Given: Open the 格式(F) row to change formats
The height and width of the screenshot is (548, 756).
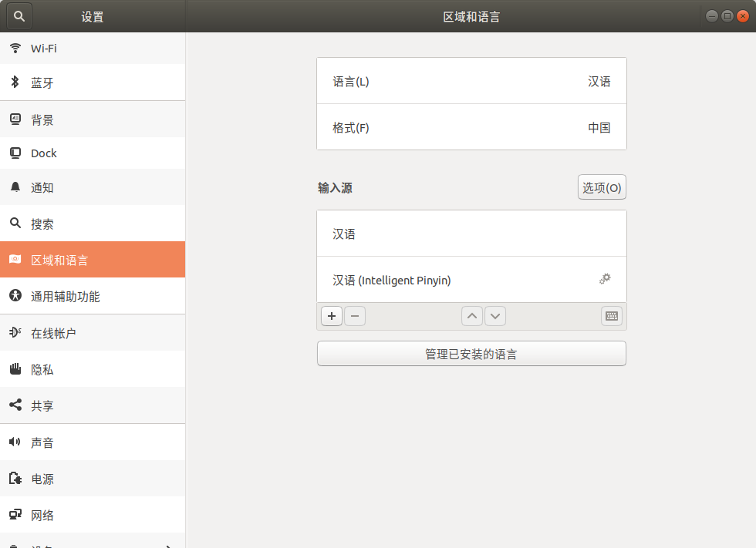Looking at the screenshot, I should click(x=471, y=127).
